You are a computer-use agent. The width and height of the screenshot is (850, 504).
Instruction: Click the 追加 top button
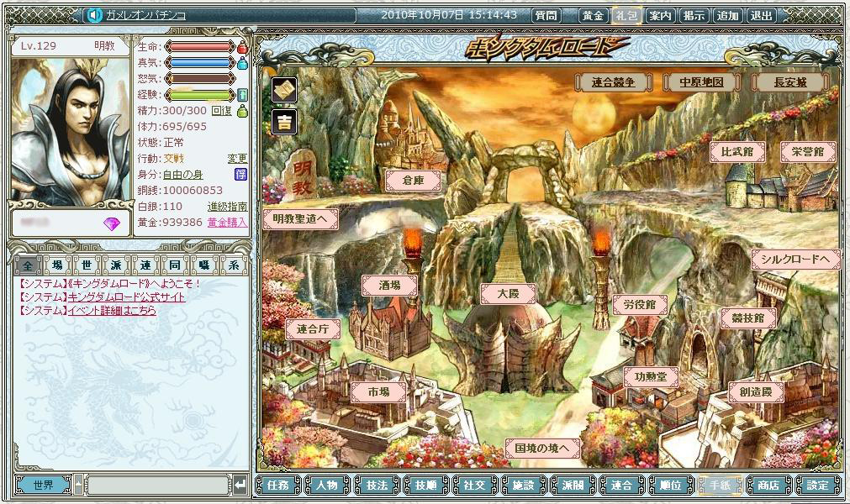727,16
